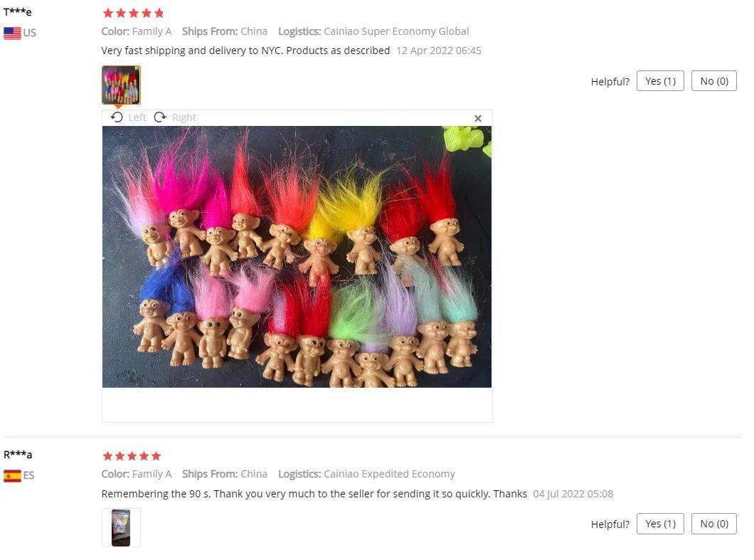Mark T***e's review helpful with Yes (1)
The image size is (754, 560).
660,81
